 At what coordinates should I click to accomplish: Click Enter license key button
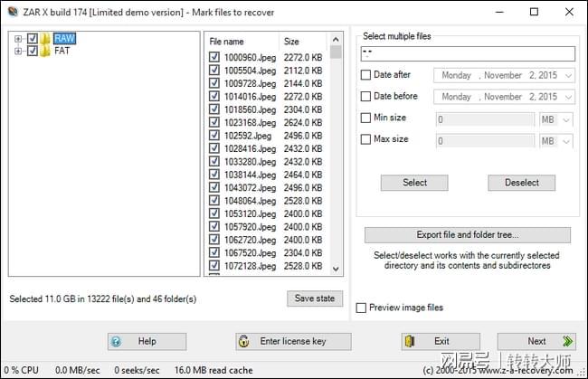click(x=294, y=342)
